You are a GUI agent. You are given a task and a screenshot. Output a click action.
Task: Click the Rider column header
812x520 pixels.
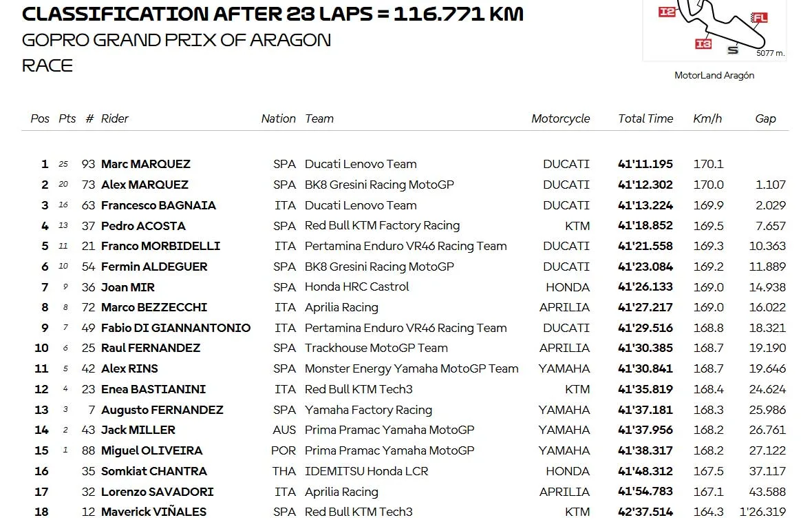pyautogui.click(x=114, y=118)
